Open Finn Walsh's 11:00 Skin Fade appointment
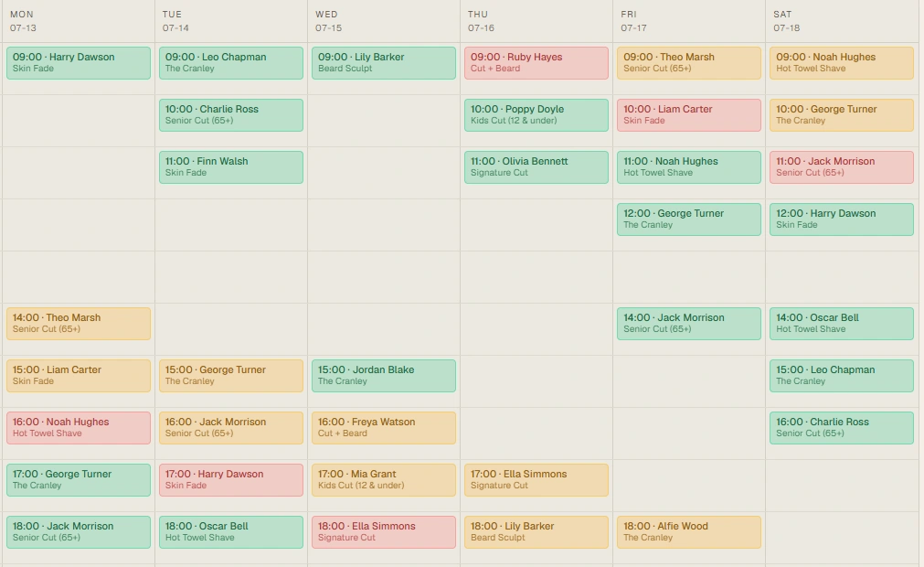 tap(231, 167)
